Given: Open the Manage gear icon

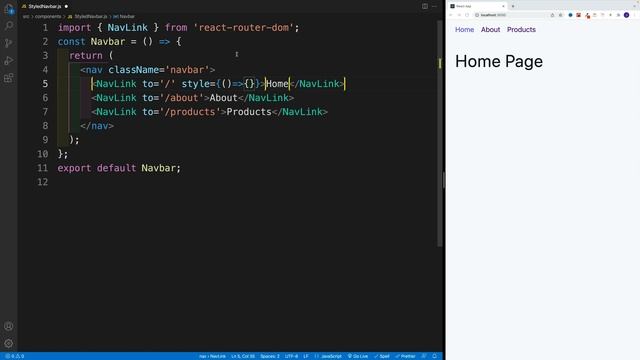Looking at the screenshot, I should 9,343.
